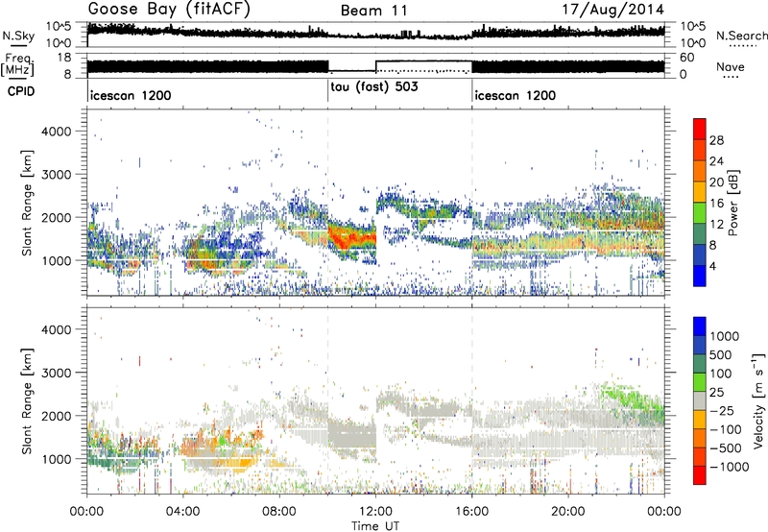
Task: Click the 'Time UT' axis title
Action: coord(375,526)
